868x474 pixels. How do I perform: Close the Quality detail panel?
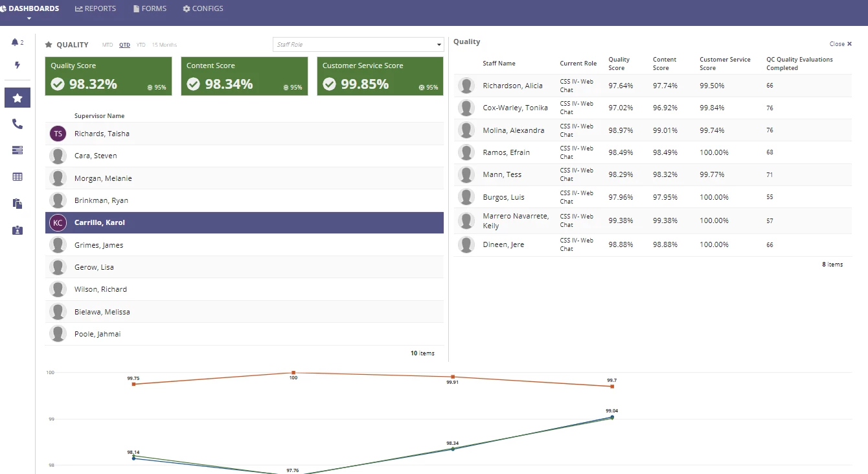(x=841, y=44)
